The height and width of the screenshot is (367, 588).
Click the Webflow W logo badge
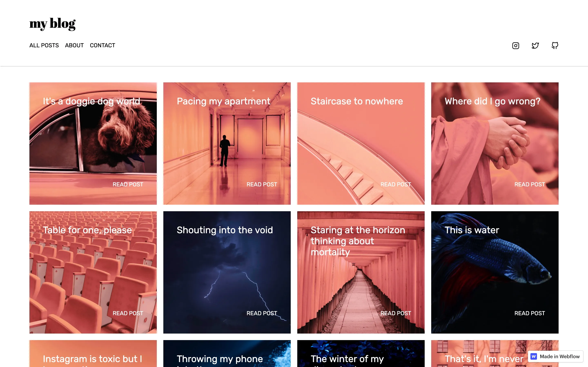(533, 356)
